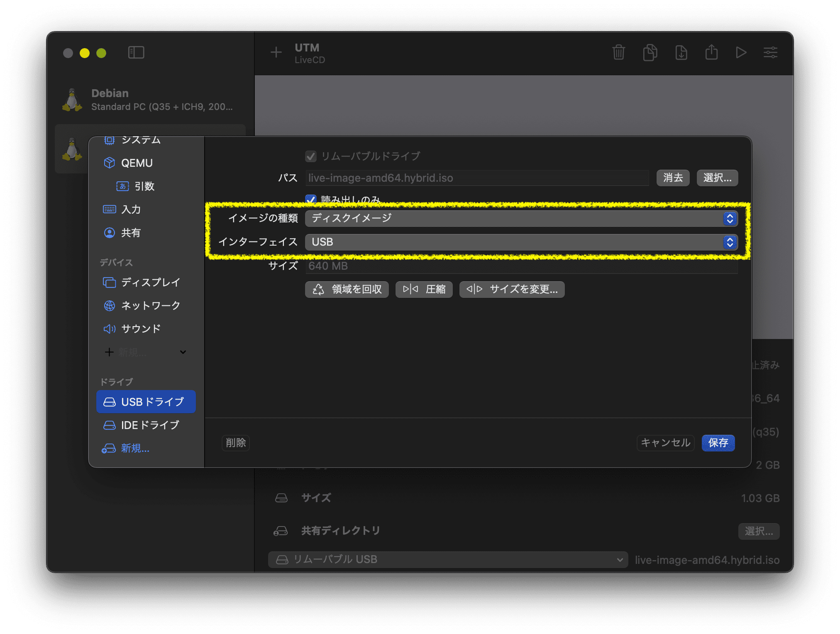Select USB ドライブ in drives list

pyautogui.click(x=146, y=402)
